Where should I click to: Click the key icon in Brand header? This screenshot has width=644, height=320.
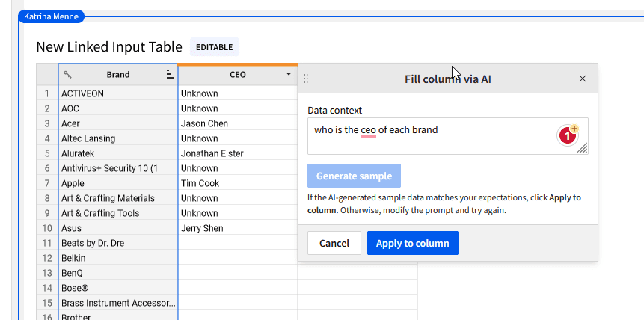(x=68, y=75)
